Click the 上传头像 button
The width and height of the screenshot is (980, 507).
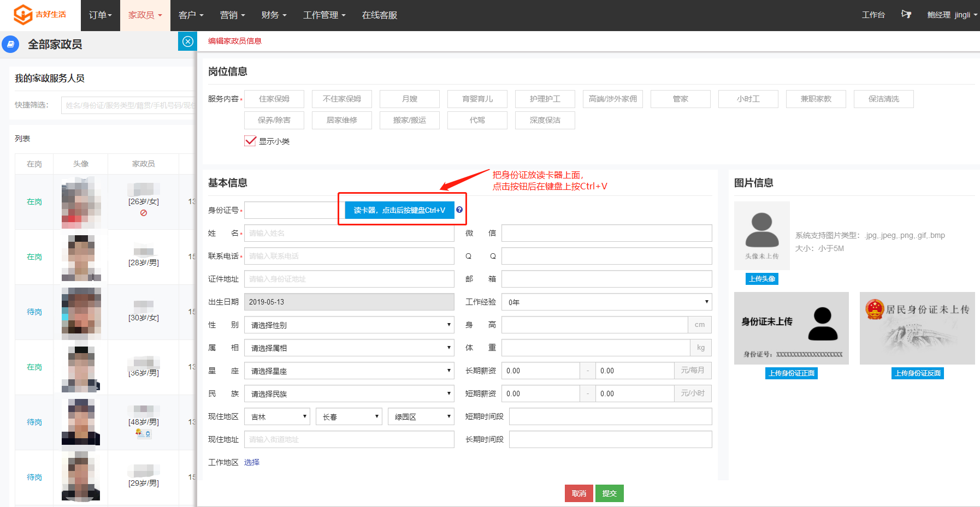click(762, 279)
